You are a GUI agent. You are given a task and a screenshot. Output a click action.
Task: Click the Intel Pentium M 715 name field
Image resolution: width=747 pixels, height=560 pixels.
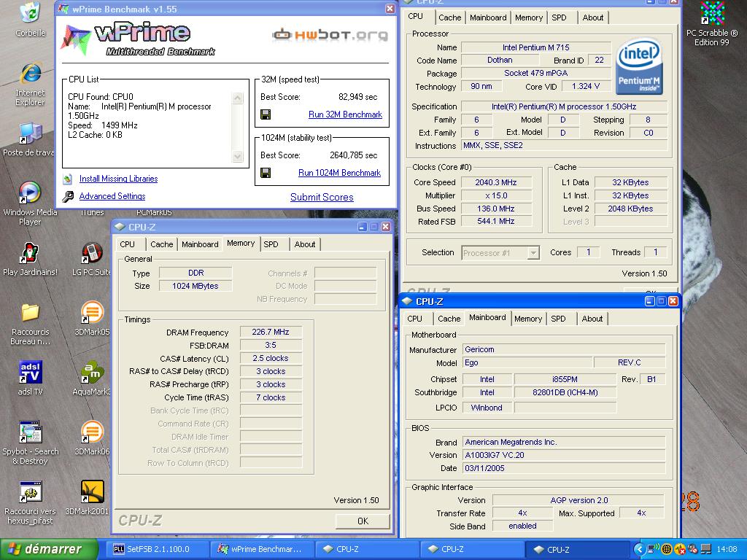point(536,47)
